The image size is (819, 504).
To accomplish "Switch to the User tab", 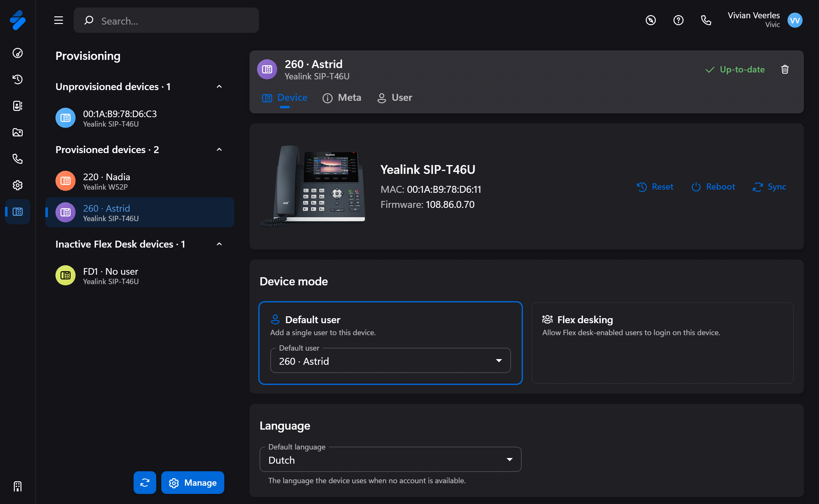I will (394, 98).
